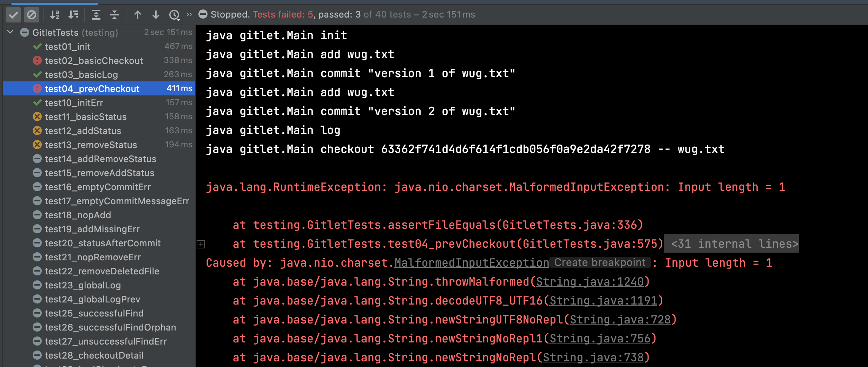Viewport: 868px width, 367px height.
Task: Select test02_basicCheckout in test tree
Action: [x=94, y=61]
